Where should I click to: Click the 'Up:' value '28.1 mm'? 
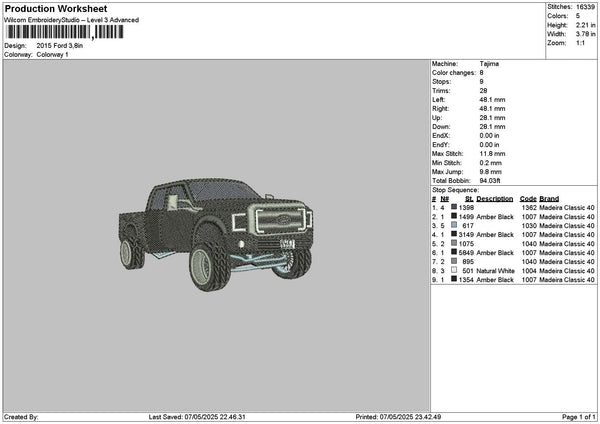pos(492,118)
